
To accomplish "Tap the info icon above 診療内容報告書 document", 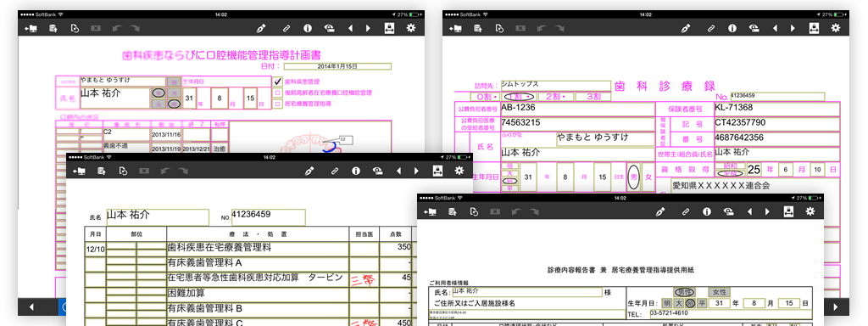I will click(x=707, y=211).
